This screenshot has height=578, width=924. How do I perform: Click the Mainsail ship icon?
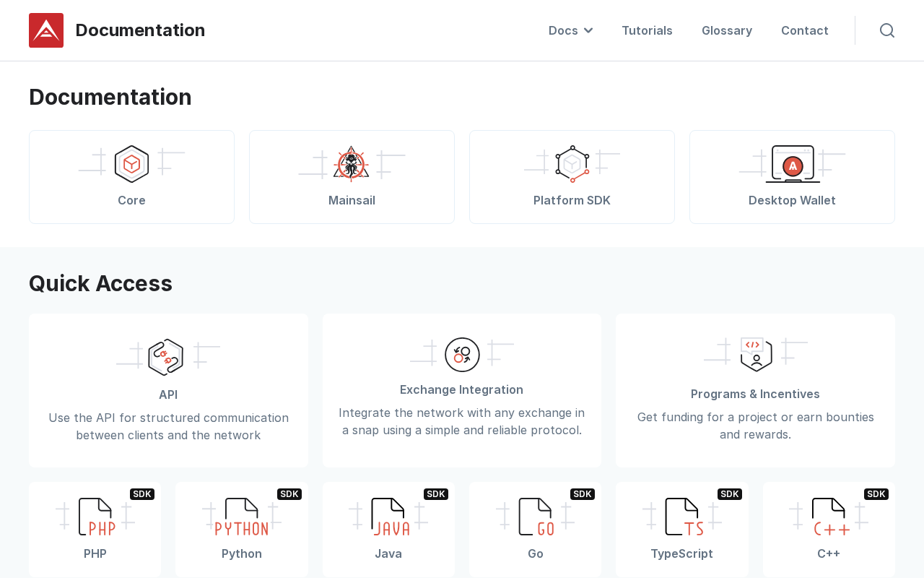click(x=352, y=163)
